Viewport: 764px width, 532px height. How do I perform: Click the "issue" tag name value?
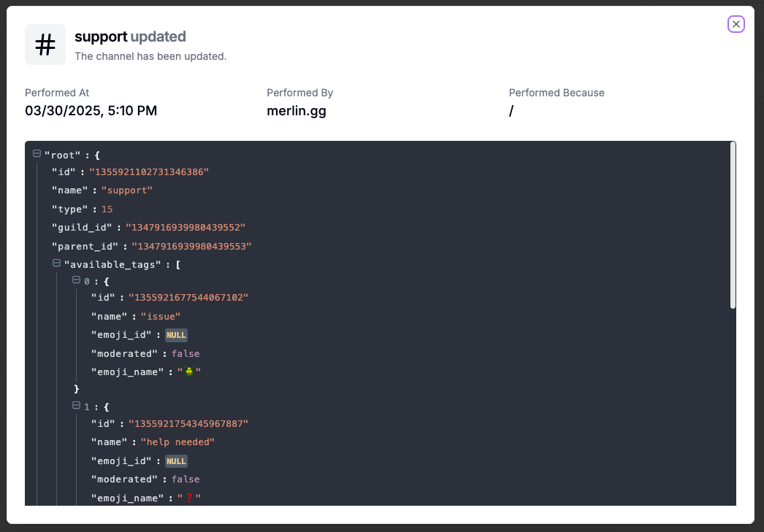(160, 317)
